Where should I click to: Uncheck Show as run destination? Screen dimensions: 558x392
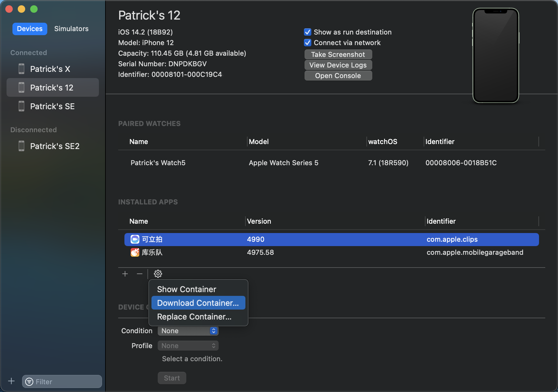coord(308,32)
